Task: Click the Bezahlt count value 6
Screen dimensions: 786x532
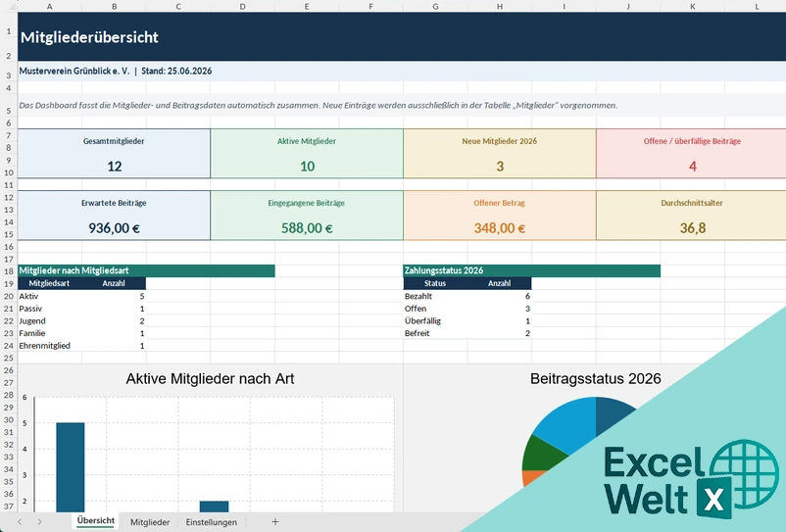Action: pyautogui.click(x=527, y=296)
